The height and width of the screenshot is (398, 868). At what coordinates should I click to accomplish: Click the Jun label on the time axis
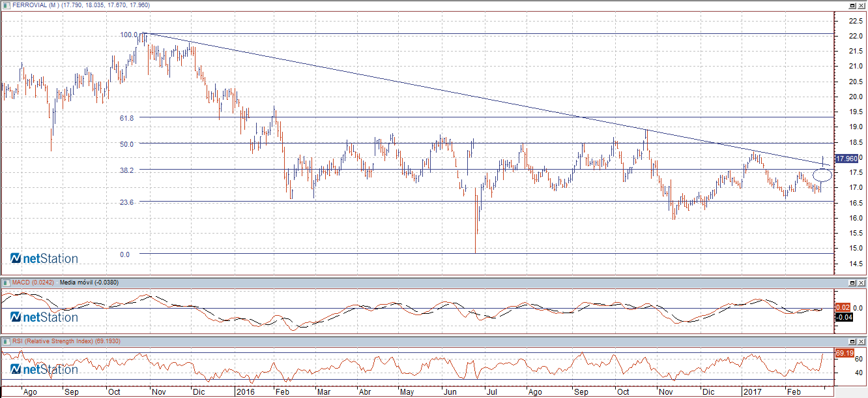pyautogui.click(x=450, y=393)
